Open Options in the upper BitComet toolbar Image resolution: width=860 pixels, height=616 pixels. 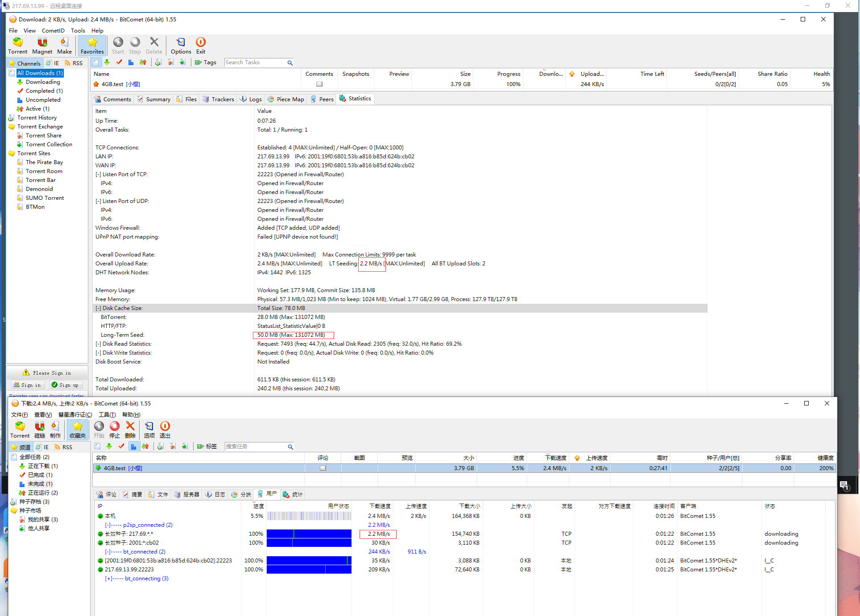pos(181,45)
